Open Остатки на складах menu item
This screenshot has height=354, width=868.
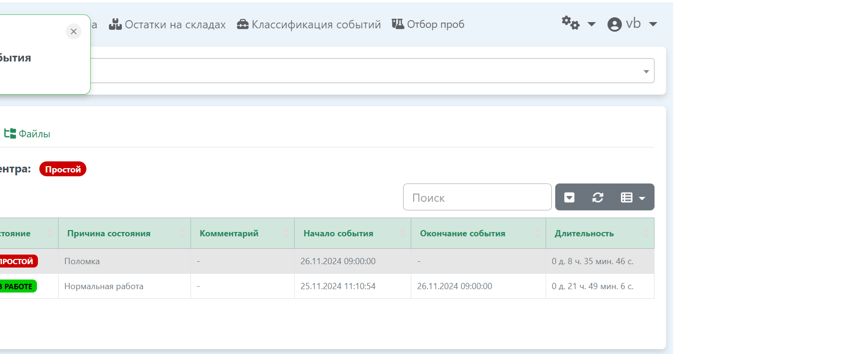[167, 24]
